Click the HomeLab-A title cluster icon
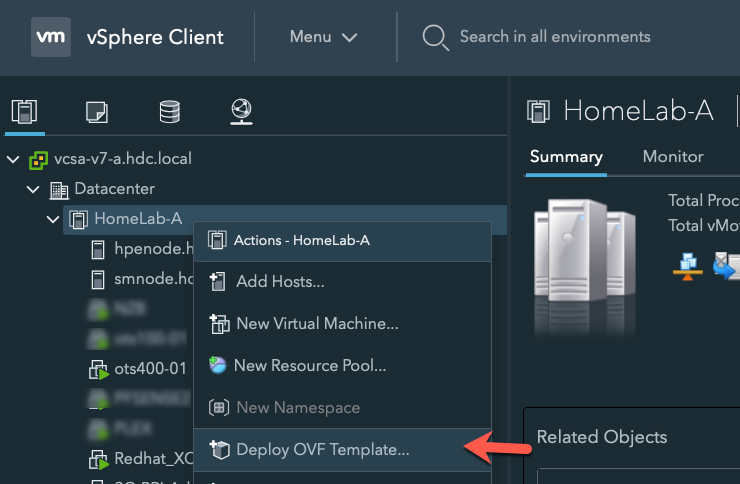Viewport: 740px width, 484px height. [x=538, y=112]
